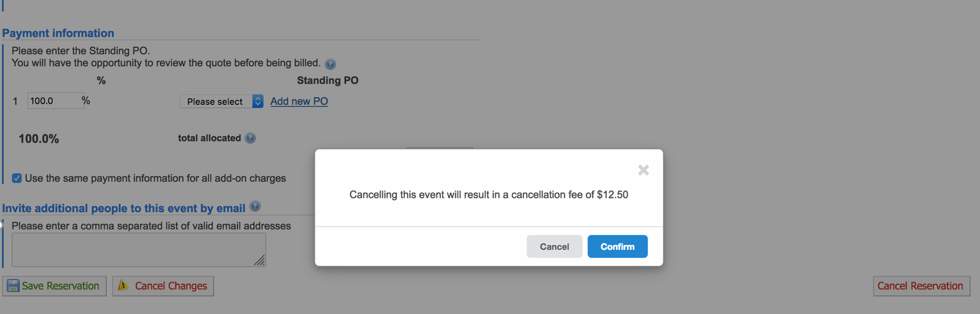Viewport: 980px width, 314px height.
Task: Close the cancellation fee dialog with X
Action: click(x=643, y=170)
